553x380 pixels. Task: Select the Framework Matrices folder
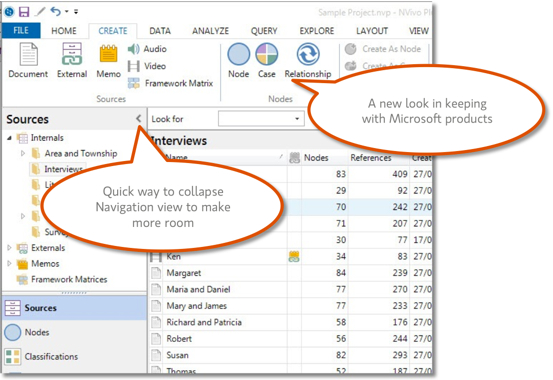point(69,279)
